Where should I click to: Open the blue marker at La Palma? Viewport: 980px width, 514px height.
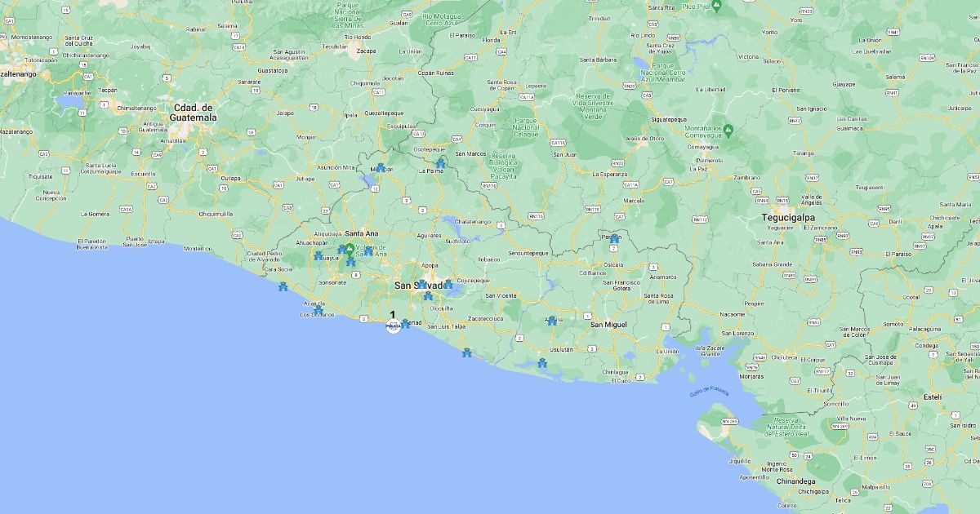(440, 163)
